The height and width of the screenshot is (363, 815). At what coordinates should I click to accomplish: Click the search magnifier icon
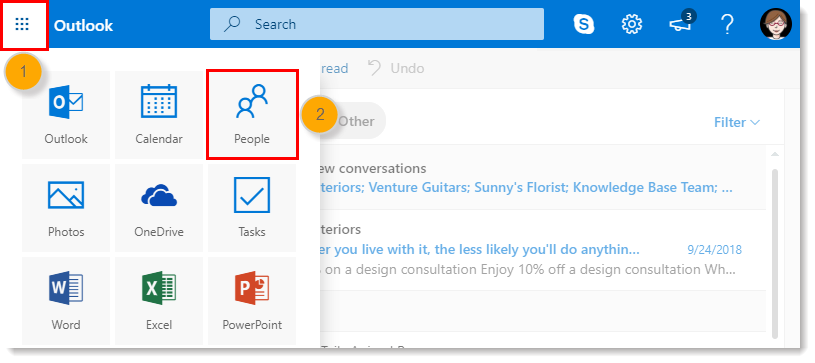[231, 24]
